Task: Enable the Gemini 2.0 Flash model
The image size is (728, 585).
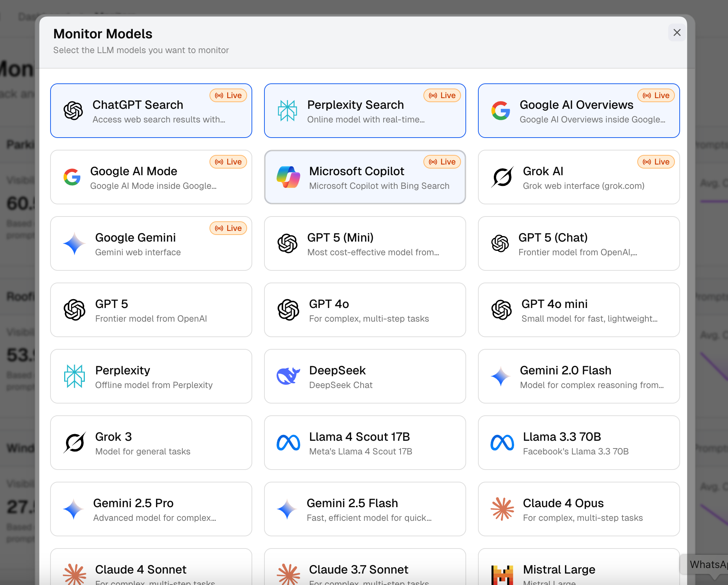Action: pos(579,376)
